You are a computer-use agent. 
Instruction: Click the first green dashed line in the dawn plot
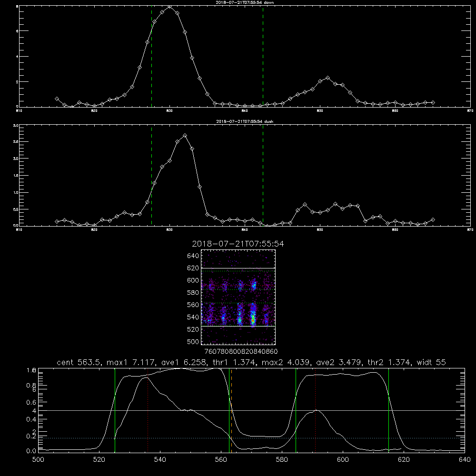[x=151, y=57]
